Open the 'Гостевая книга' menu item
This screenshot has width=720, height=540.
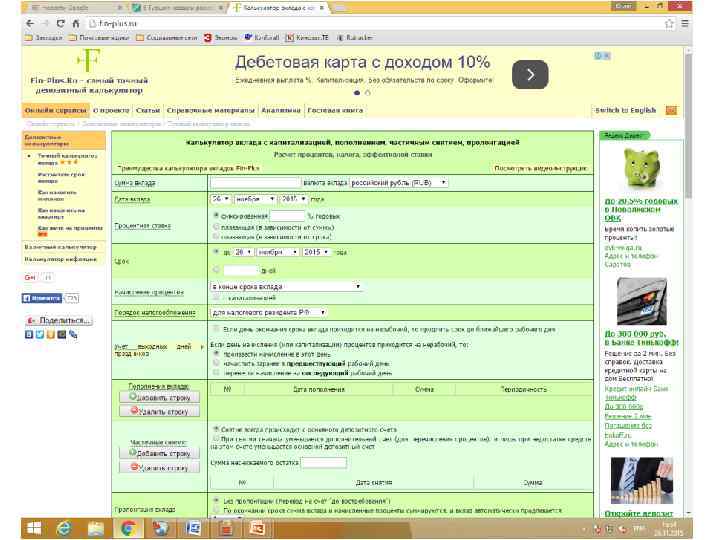[x=335, y=110]
